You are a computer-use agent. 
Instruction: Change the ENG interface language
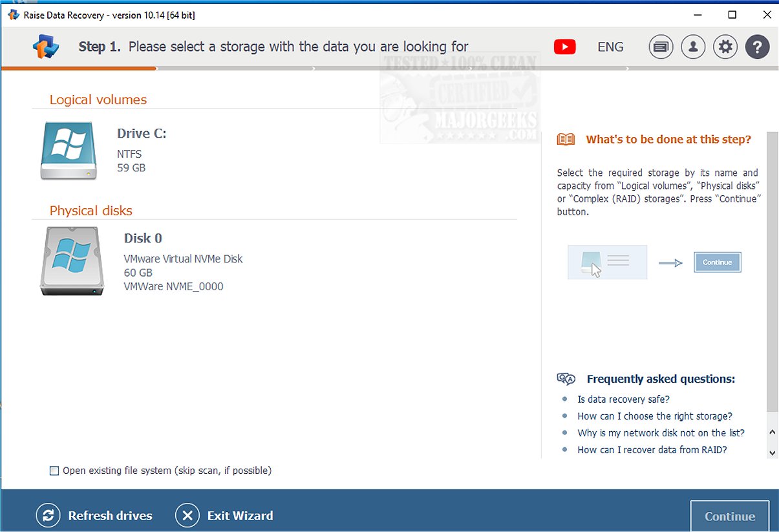pyautogui.click(x=610, y=47)
